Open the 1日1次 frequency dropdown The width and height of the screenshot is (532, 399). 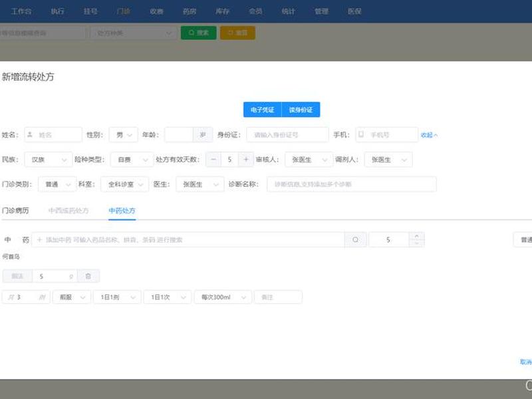[168, 297]
